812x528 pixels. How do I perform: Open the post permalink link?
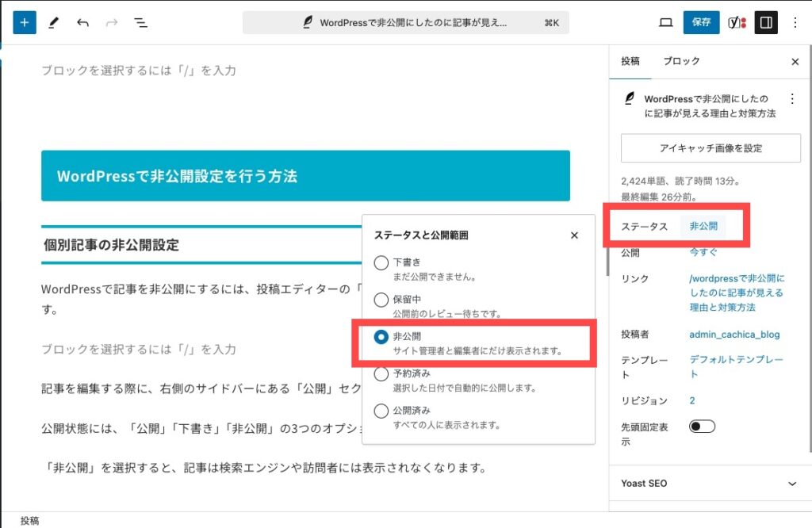[737, 293]
